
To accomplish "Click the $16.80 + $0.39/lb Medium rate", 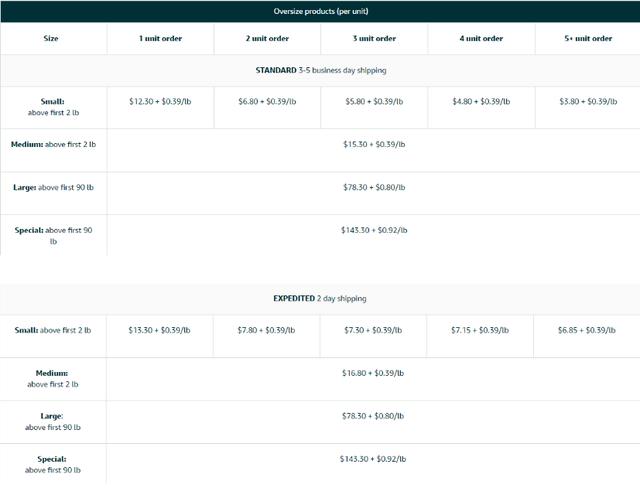I will pyautogui.click(x=374, y=373).
